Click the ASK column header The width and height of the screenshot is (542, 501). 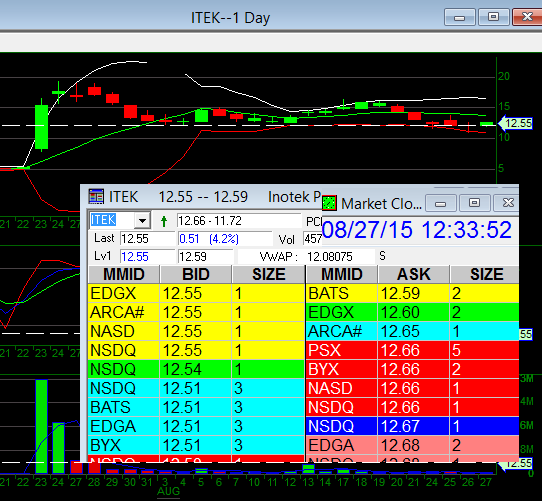pyautogui.click(x=414, y=275)
